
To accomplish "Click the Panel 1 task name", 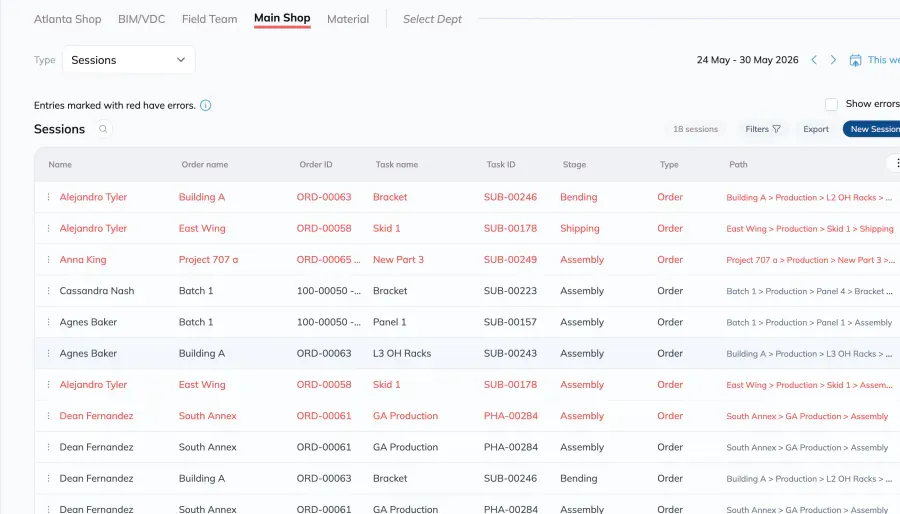I will click(x=390, y=322).
